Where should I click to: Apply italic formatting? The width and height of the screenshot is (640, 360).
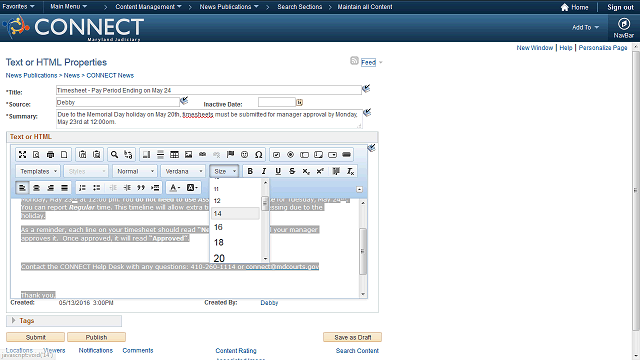(264, 171)
